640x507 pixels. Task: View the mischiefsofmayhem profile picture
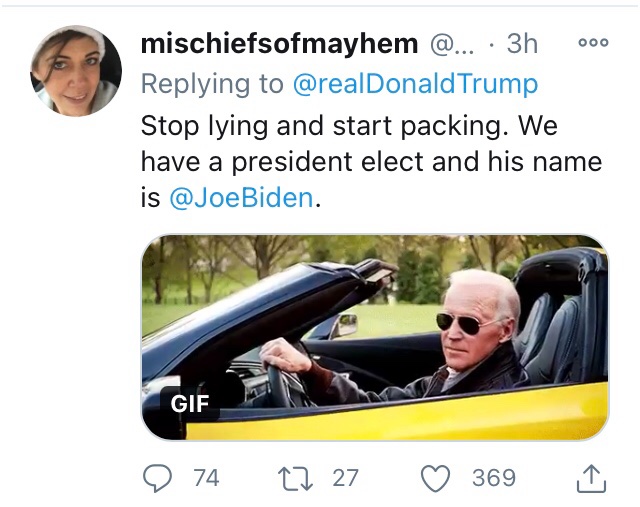coord(76,71)
